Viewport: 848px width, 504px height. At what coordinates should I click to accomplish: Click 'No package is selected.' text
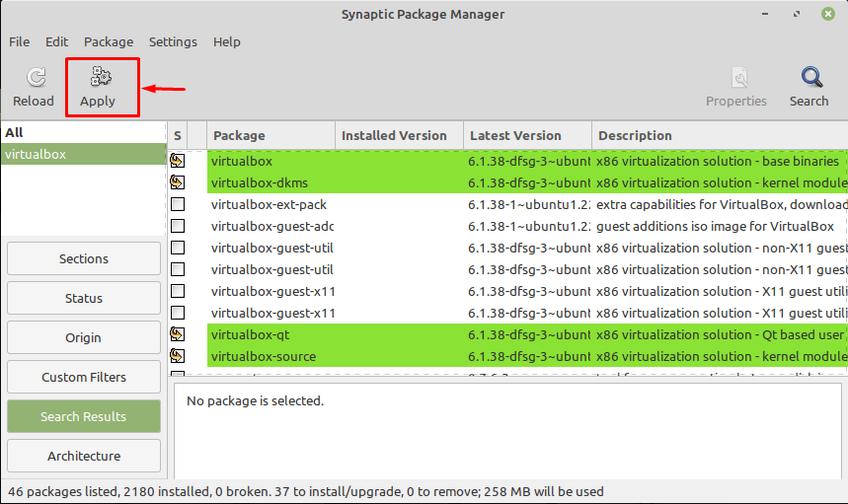pos(256,400)
